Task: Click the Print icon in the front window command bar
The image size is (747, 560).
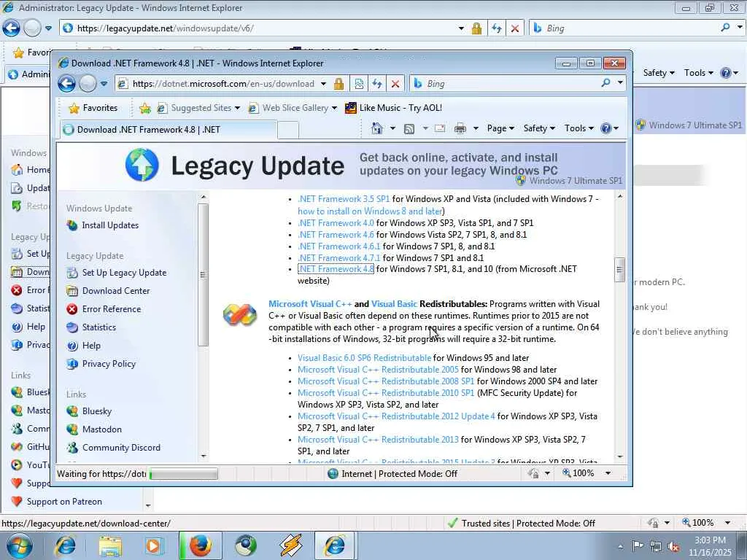Action: point(460,128)
